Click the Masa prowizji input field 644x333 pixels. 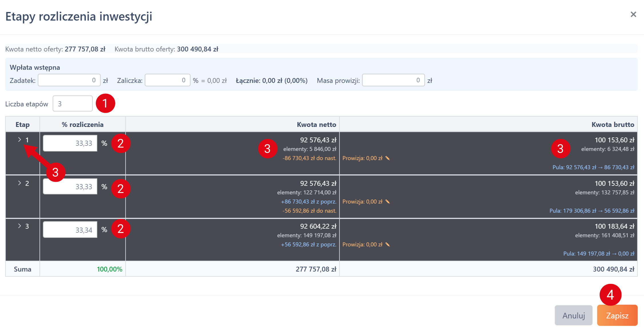393,80
